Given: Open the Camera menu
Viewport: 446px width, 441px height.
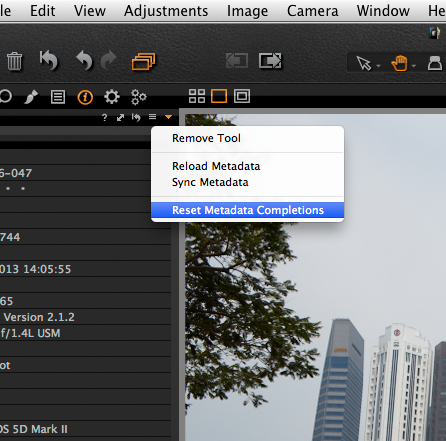Looking at the screenshot, I should [313, 11].
